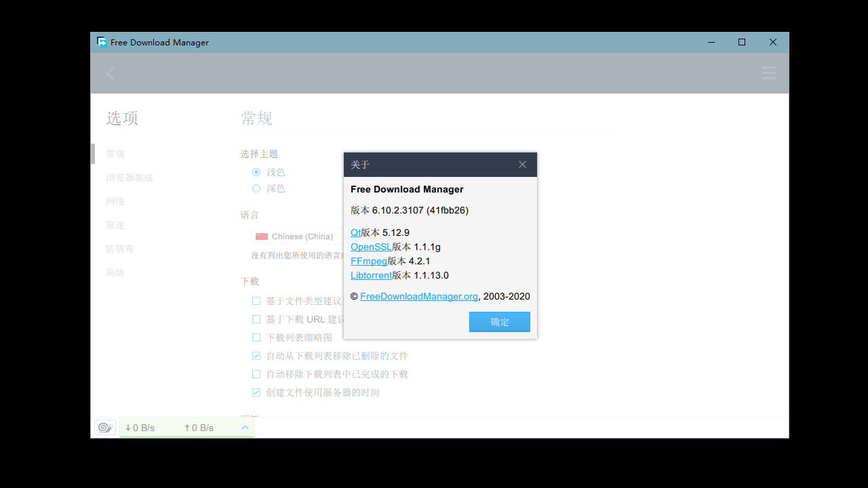The image size is (868, 488).
Task: Click the download speed indicator
Action: (140, 428)
